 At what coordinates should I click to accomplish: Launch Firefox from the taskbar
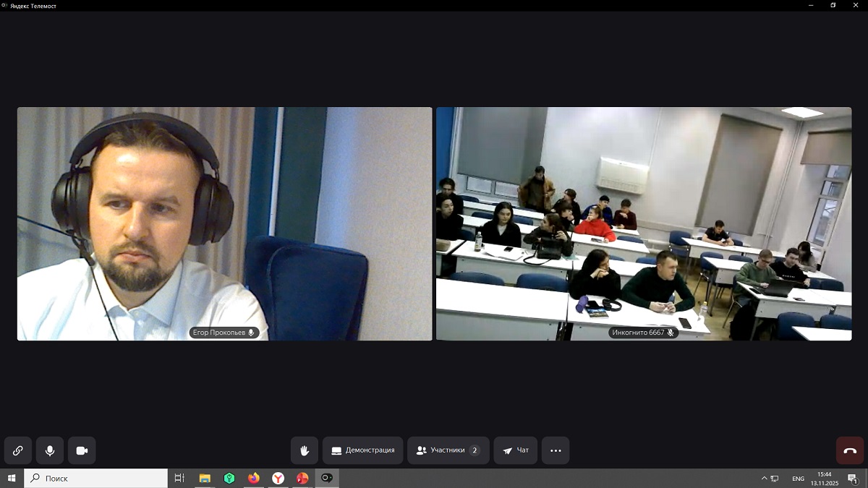tap(253, 478)
